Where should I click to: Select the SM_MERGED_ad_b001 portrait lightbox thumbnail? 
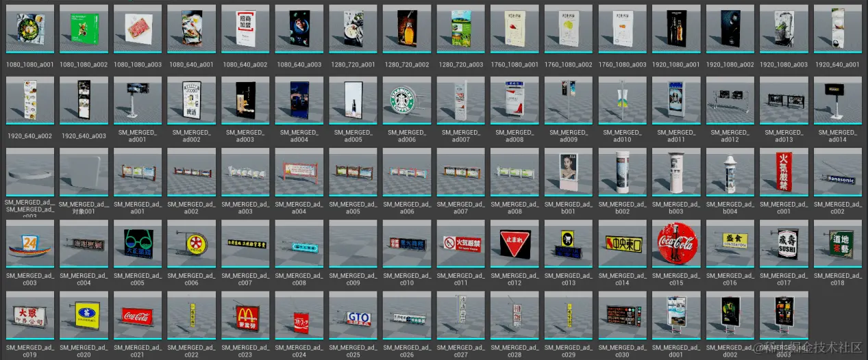569,172
